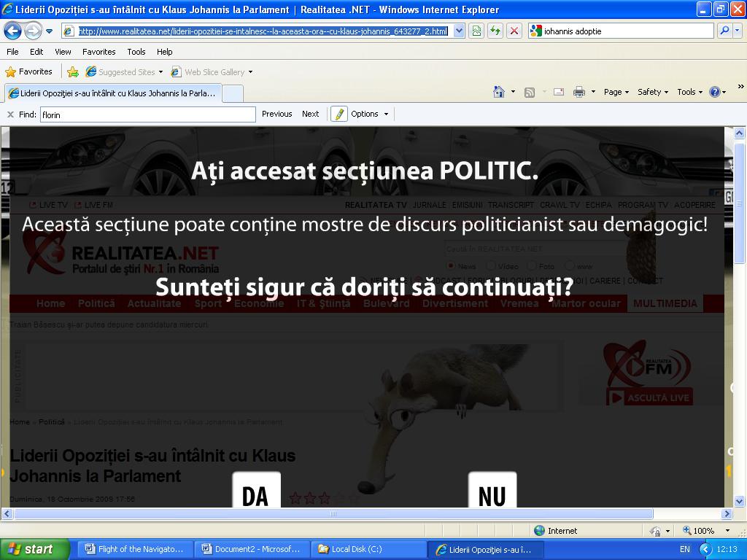Toggle the Find bar highlight pen
Image resolution: width=747 pixels, height=560 pixels.
point(339,114)
